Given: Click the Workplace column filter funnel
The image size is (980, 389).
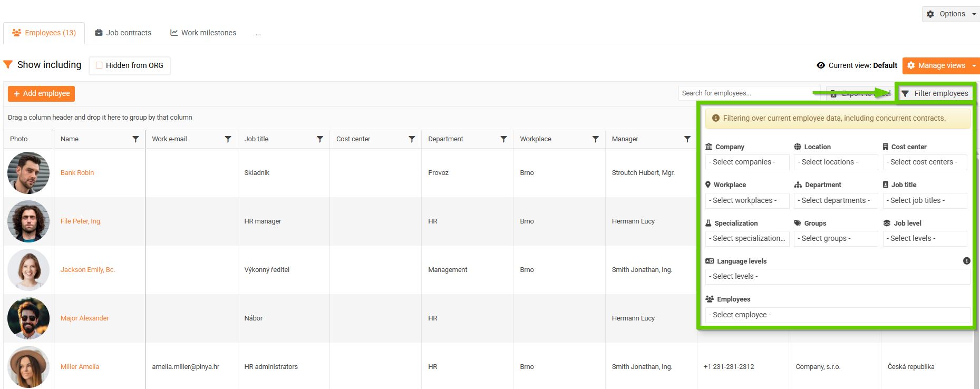Looking at the screenshot, I should (595, 139).
